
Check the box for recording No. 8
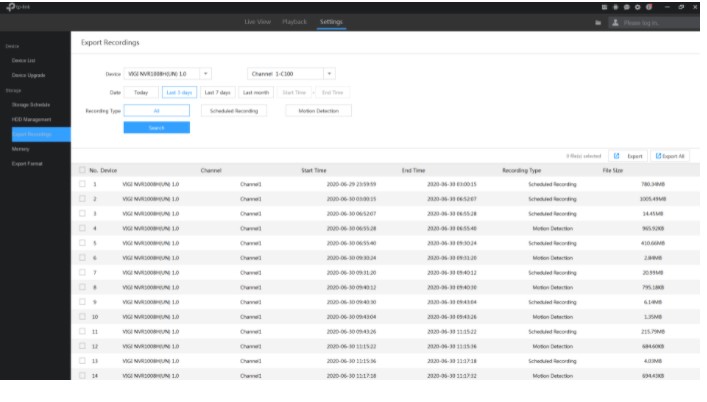point(82,287)
